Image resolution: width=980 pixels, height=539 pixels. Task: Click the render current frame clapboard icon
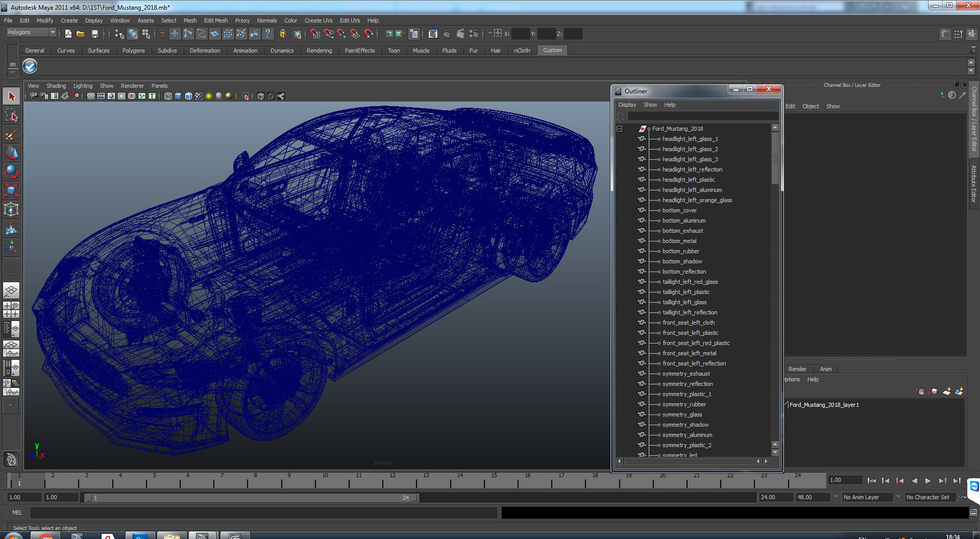click(x=447, y=34)
